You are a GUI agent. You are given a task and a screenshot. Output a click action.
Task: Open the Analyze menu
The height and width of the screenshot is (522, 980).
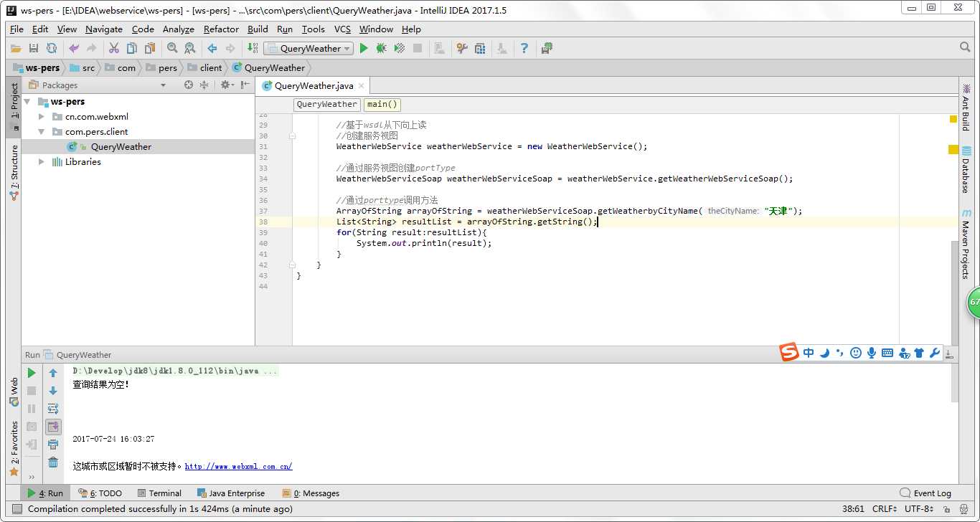point(179,29)
